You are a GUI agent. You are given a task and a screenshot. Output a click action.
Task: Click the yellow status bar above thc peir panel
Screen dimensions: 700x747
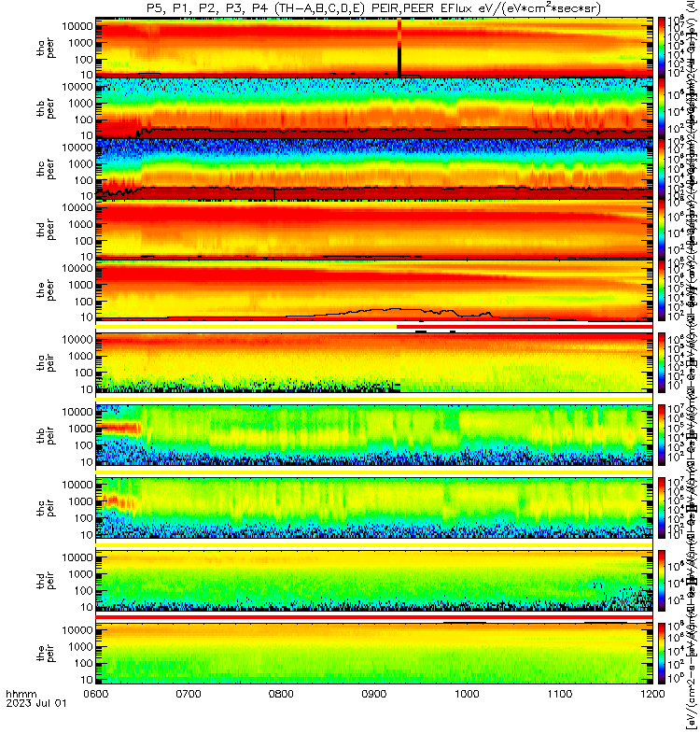374,472
